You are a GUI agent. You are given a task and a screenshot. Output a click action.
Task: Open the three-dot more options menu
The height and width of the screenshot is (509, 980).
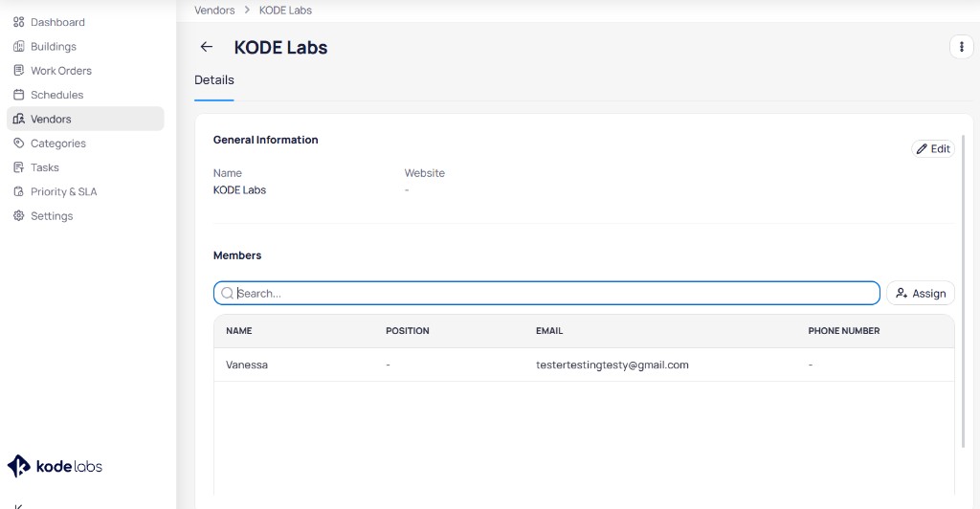961,47
